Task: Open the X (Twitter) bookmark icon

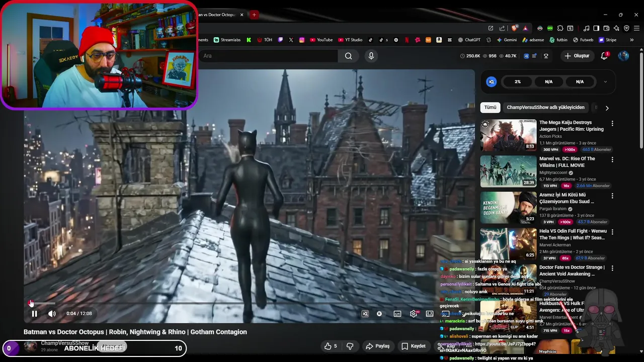Action: pos(291,40)
